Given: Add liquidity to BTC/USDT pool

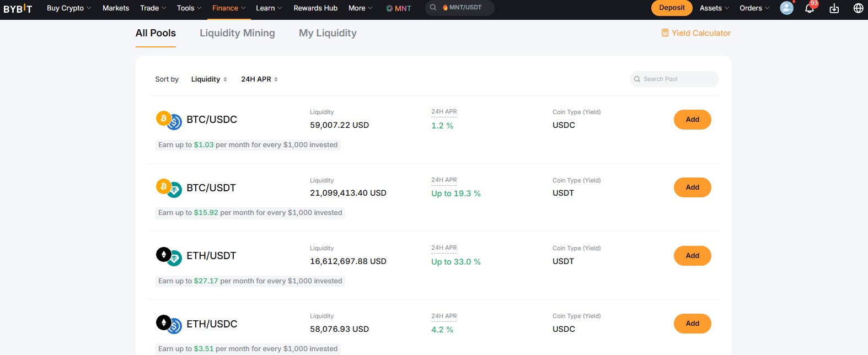Looking at the screenshot, I should point(693,187).
